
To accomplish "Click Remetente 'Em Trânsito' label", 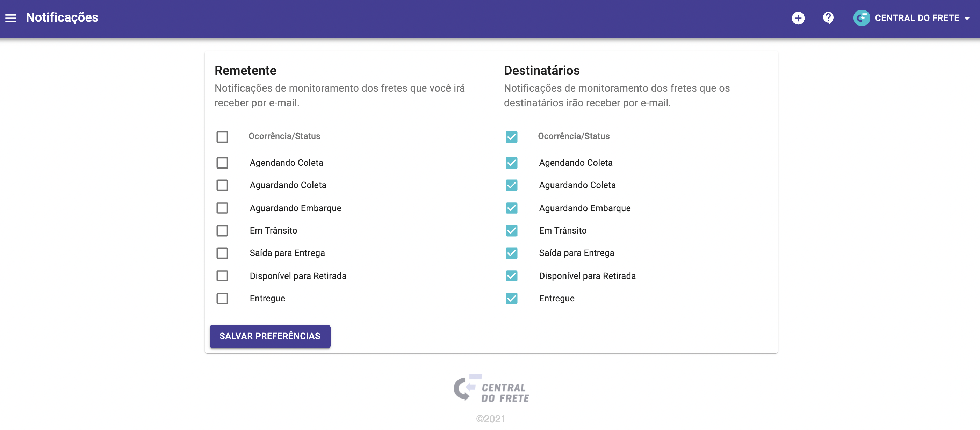I will pyautogui.click(x=273, y=231).
